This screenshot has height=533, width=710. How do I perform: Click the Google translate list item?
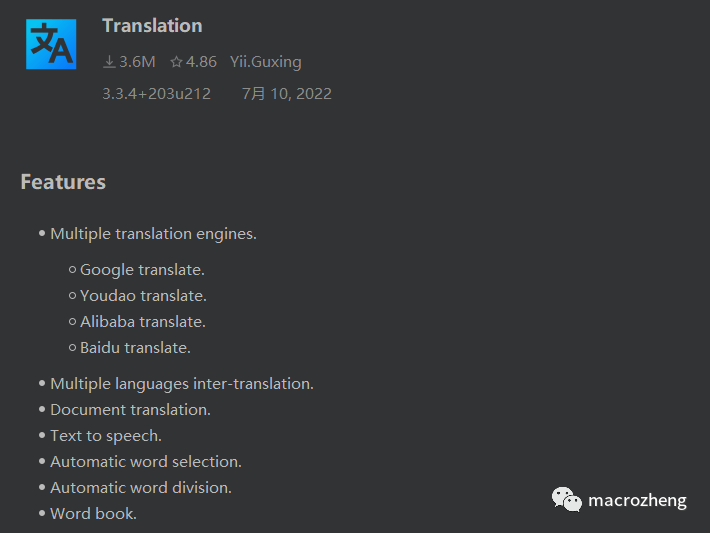[142, 270]
